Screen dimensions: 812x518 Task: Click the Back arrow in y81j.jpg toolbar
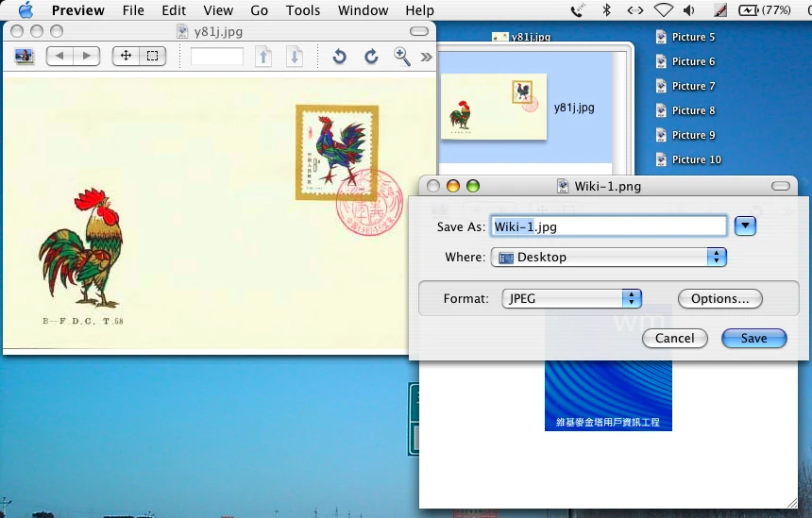59,56
